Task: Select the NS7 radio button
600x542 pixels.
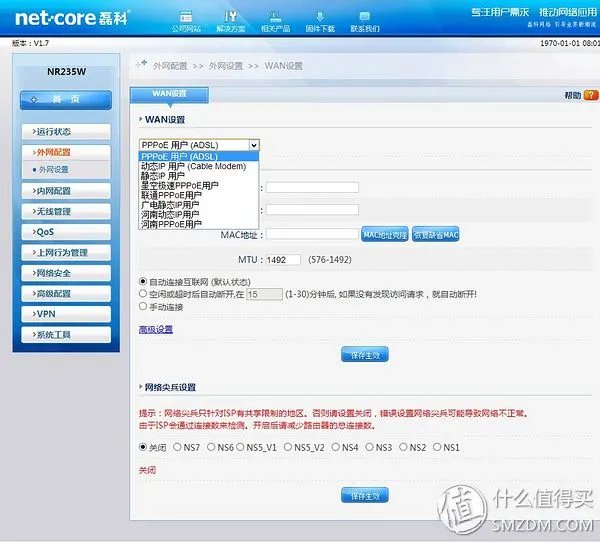Action: tap(177, 447)
